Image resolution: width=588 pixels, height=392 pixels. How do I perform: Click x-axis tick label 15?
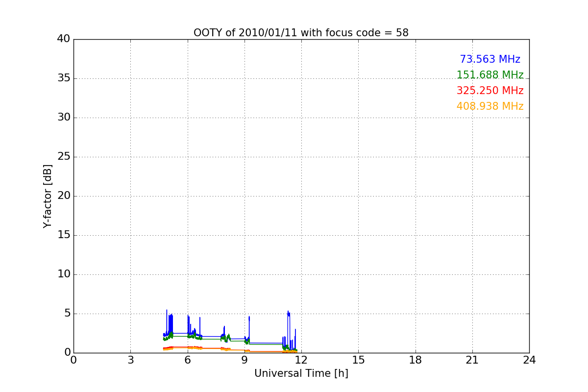pyautogui.click(x=358, y=360)
